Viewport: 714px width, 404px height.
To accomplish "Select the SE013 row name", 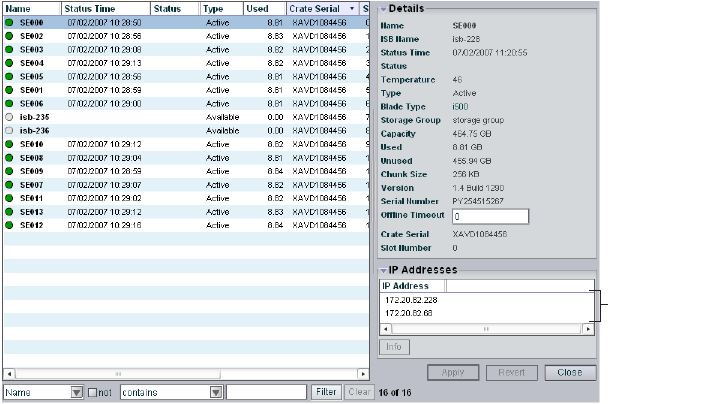I will [32, 212].
